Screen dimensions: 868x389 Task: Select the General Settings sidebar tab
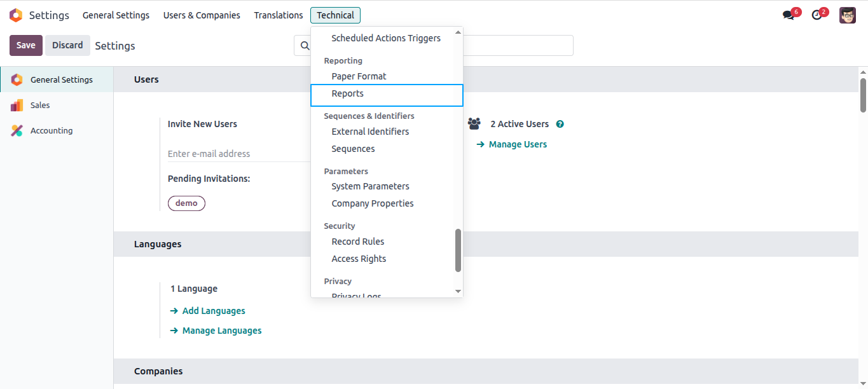click(57, 79)
